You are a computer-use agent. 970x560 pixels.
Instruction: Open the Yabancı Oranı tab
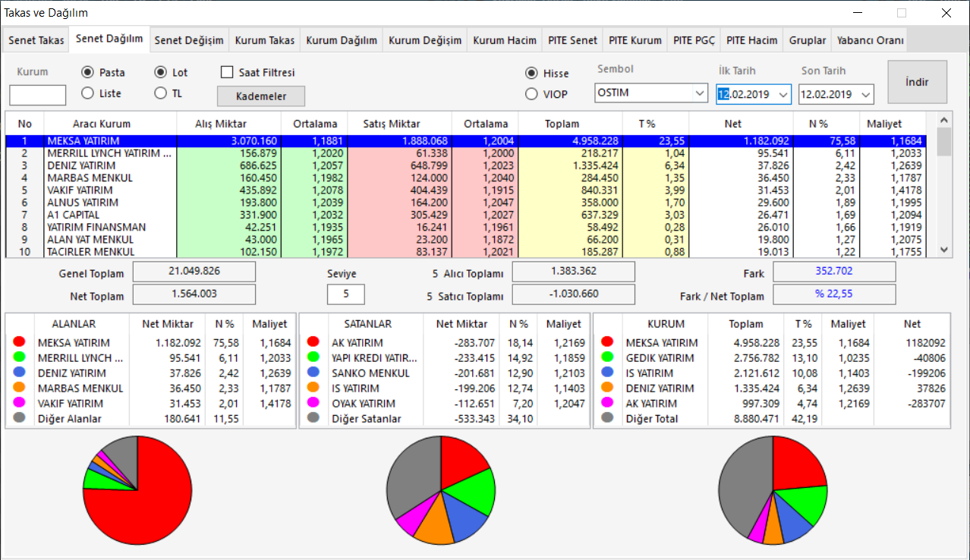click(x=870, y=40)
